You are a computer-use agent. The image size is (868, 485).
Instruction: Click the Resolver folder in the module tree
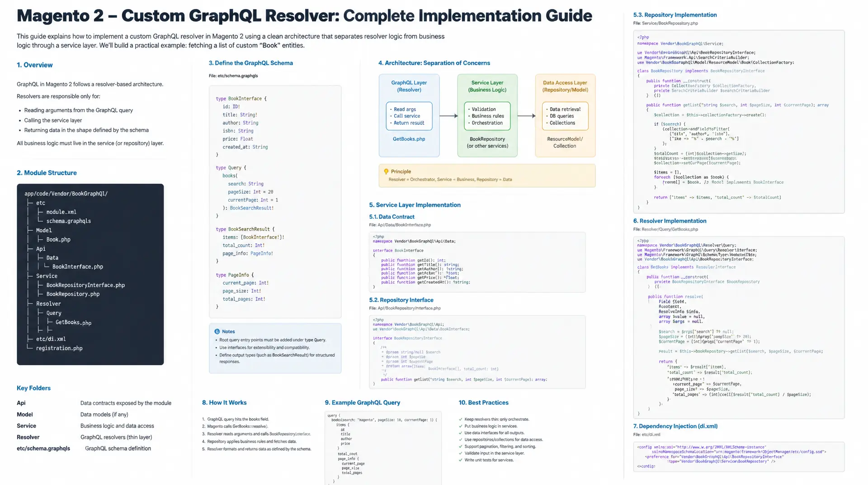point(48,304)
